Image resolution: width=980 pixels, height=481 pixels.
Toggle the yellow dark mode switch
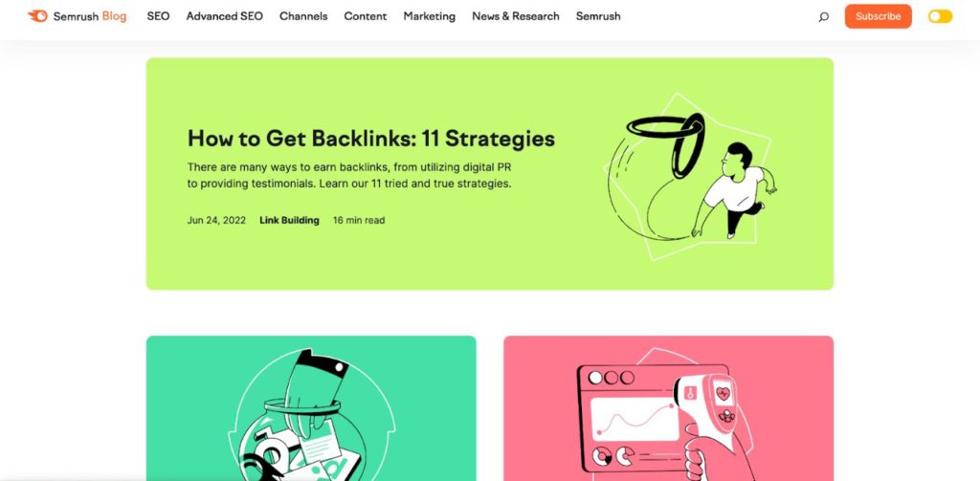coord(940,16)
